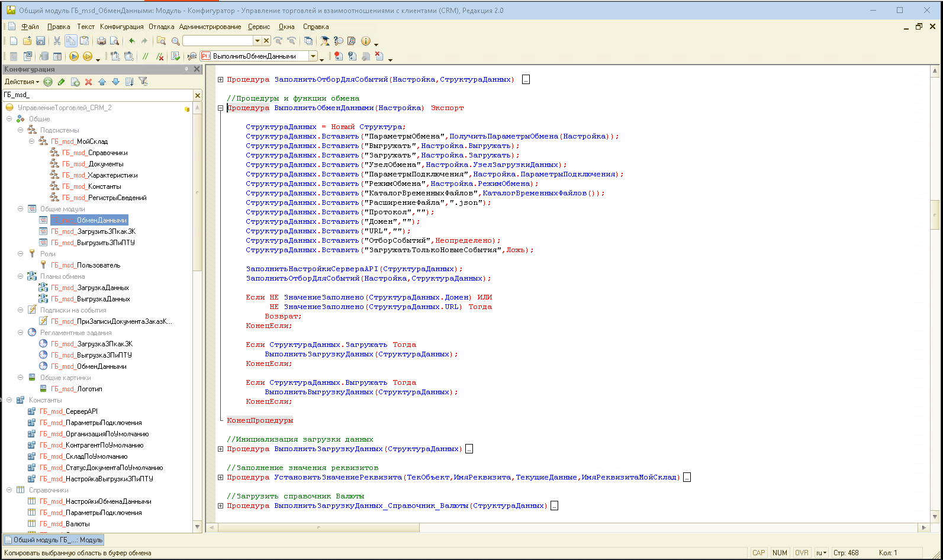Open the Действия dropdown button
Screen dimensions: 943x560
[x=21, y=82]
